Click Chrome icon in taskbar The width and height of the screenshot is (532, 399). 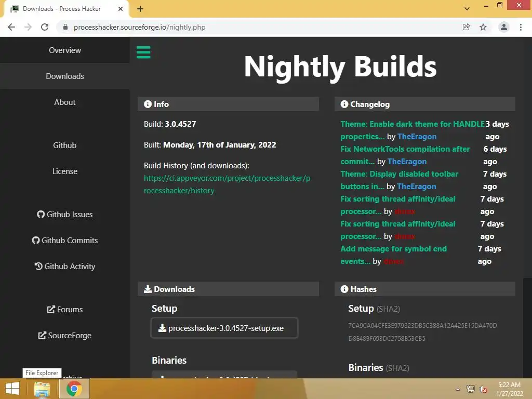coord(74,389)
